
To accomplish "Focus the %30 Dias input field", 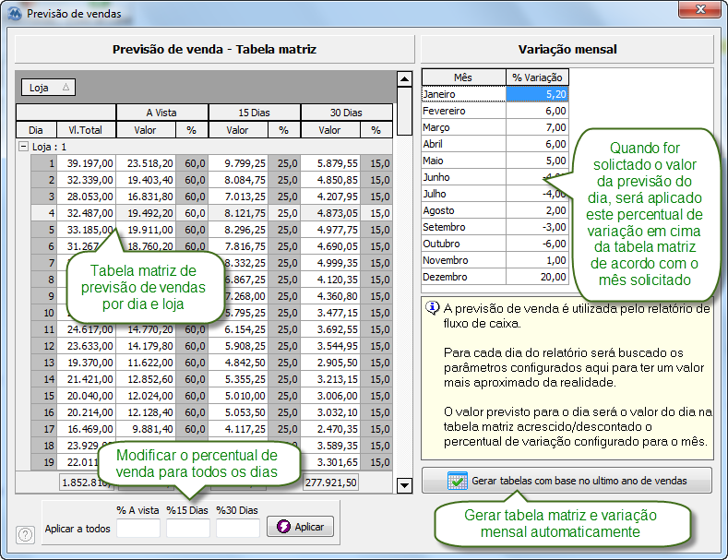I will tap(238, 529).
